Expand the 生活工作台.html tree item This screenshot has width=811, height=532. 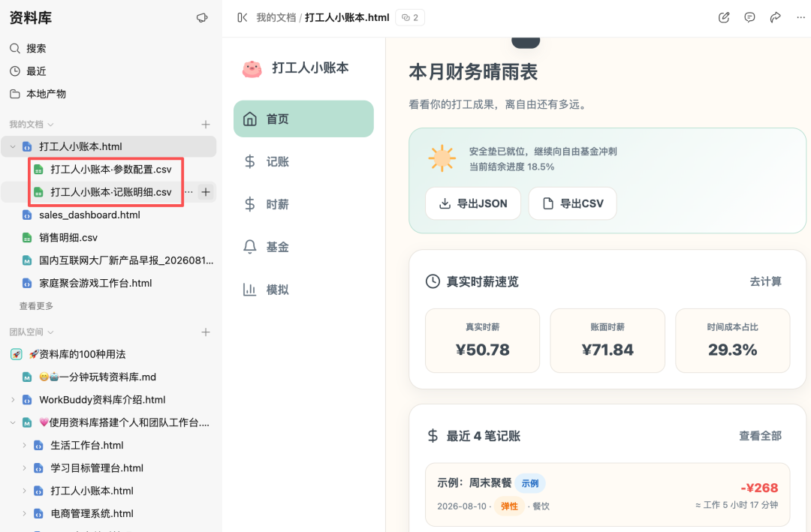(x=24, y=445)
